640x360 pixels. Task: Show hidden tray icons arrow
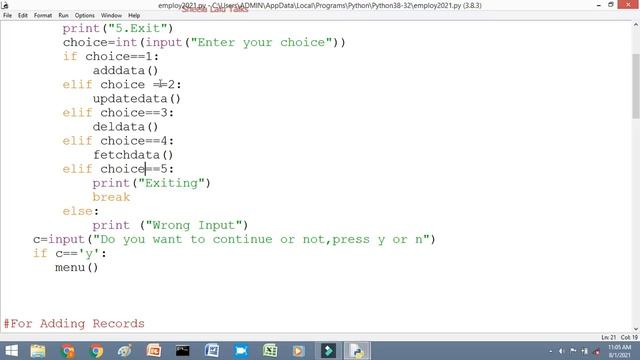tap(550, 351)
